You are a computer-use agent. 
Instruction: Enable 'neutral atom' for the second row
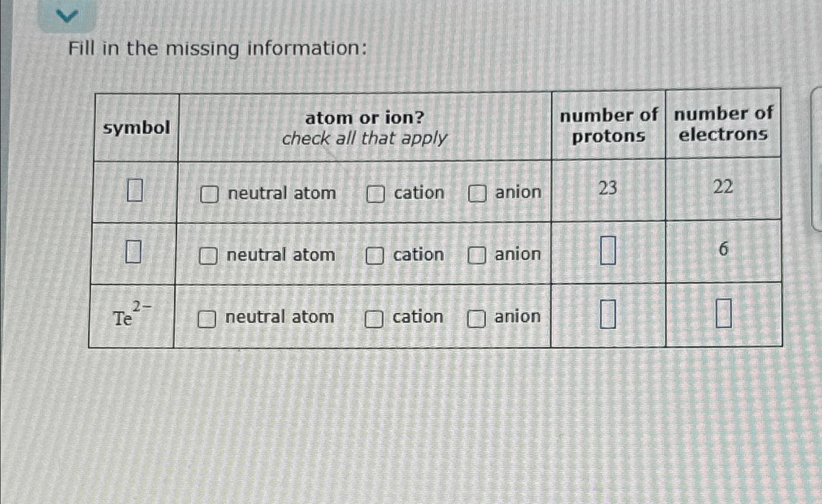(209, 255)
